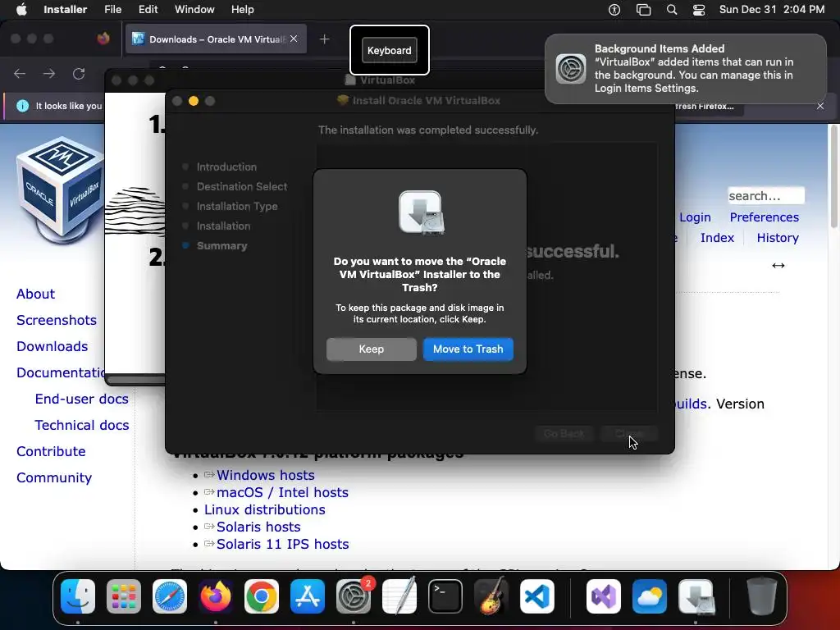Open Launchpad from the Dock
Viewport: 840px width, 630px height.
pos(124,596)
